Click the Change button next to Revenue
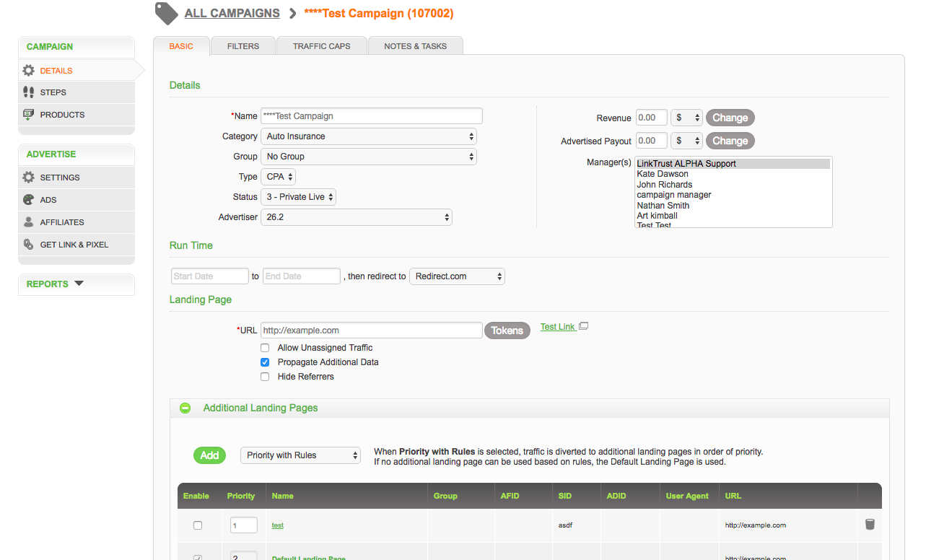The height and width of the screenshot is (560, 926). pos(730,118)
